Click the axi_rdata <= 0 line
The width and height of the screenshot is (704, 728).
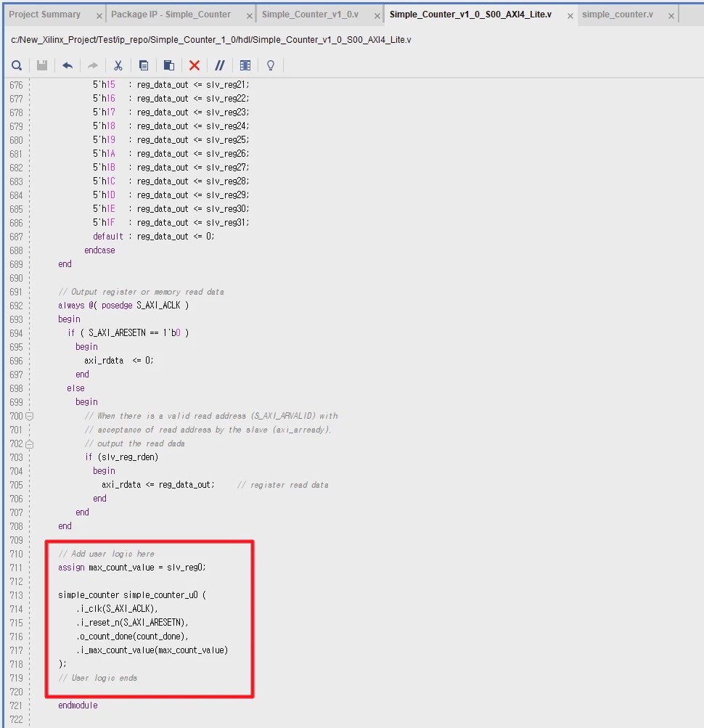[x=119, y=360]
